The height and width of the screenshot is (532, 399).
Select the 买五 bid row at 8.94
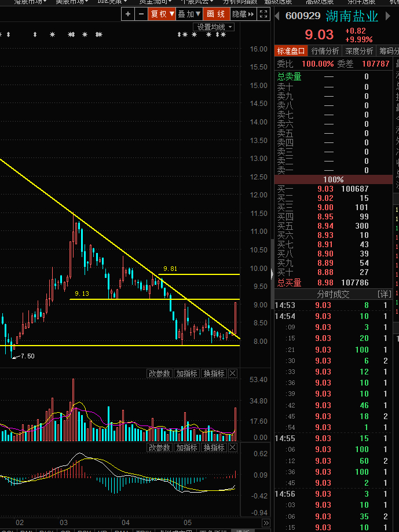click(x=333, y=226)
